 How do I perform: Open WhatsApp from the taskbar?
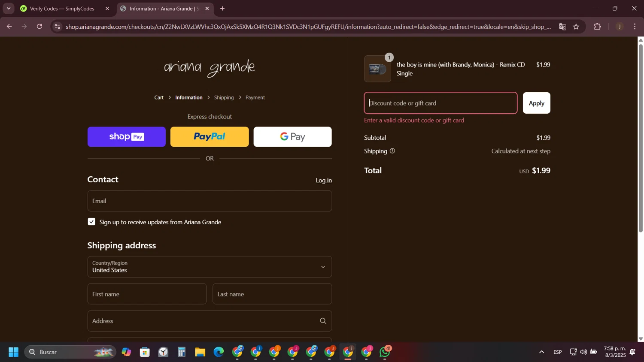click(385, 352)
